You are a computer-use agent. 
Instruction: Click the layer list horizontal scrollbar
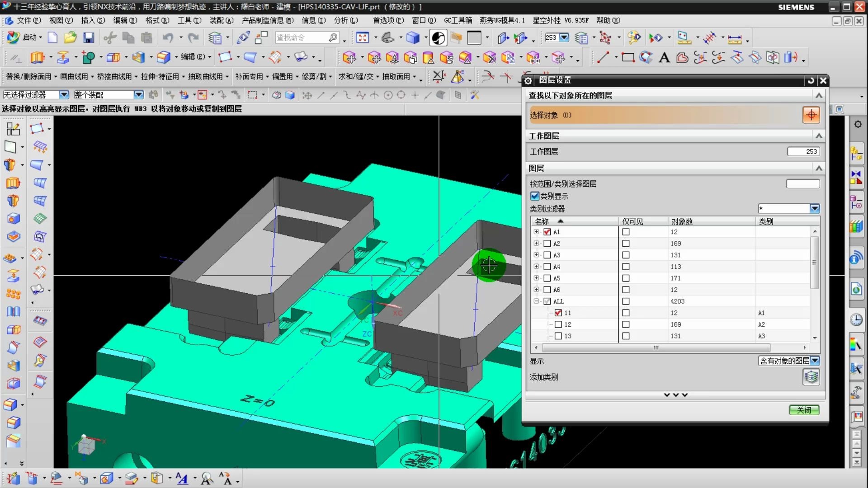[x=656, y=347]
